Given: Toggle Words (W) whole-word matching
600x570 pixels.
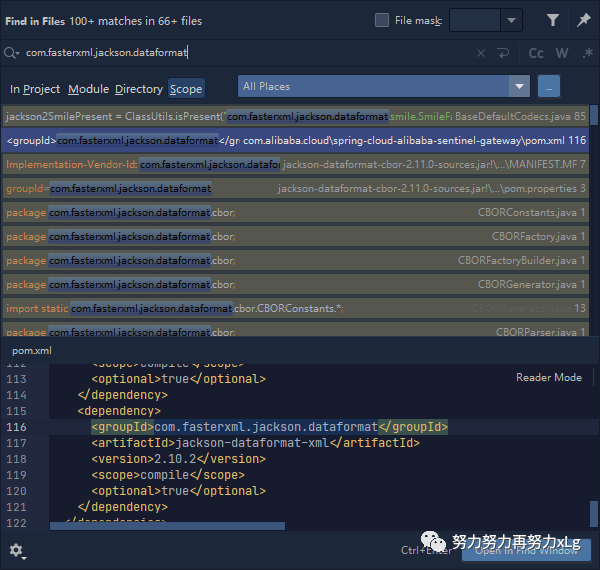Looking at the screenshot, I should click(562, 53).
